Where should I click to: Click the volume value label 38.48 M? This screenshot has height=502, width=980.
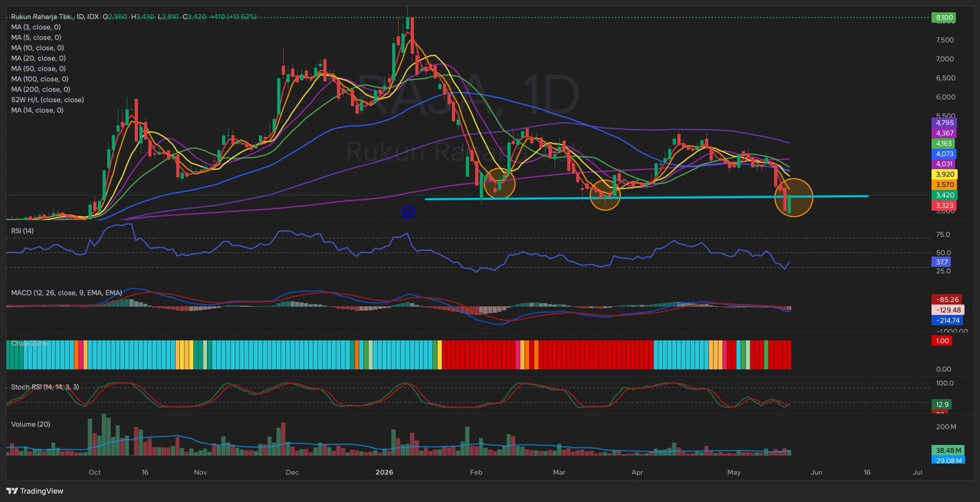click(x=948, y=450)
